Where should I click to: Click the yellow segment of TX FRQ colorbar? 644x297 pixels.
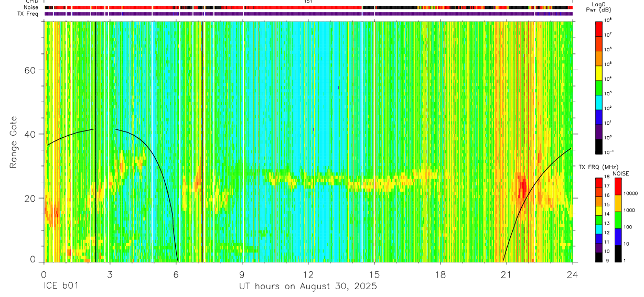coord(598,211)
